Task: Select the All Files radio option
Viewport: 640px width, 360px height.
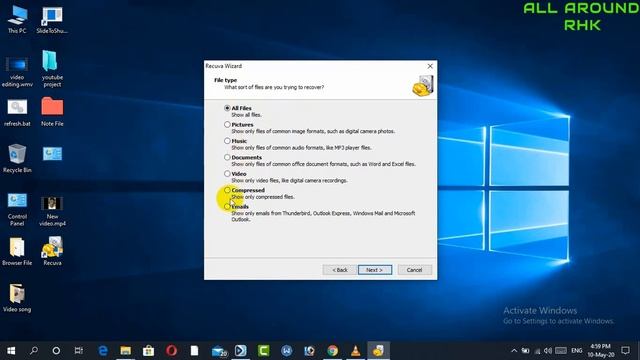Action: 227,108
